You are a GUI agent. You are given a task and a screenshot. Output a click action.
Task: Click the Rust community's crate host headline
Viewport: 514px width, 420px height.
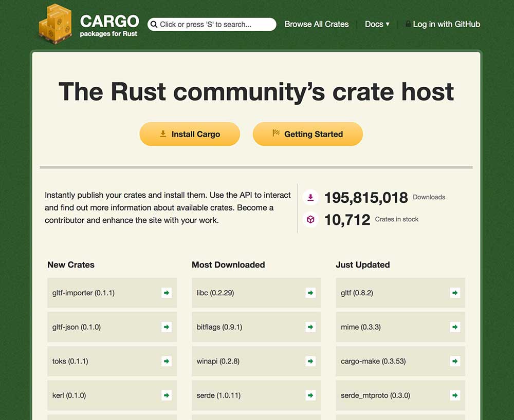[256, 92]
